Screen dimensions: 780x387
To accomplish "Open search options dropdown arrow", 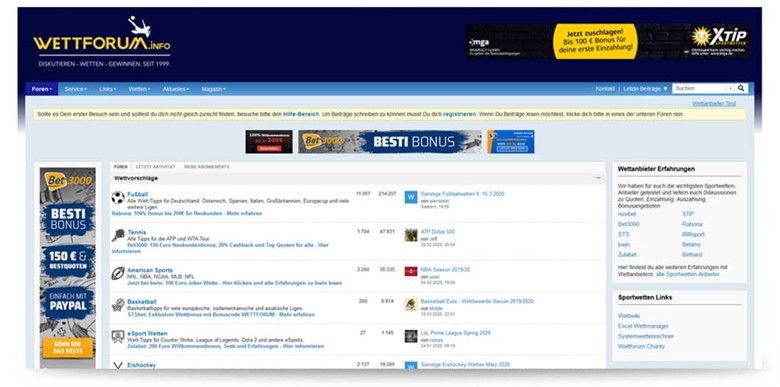I will tap(730, 89).
